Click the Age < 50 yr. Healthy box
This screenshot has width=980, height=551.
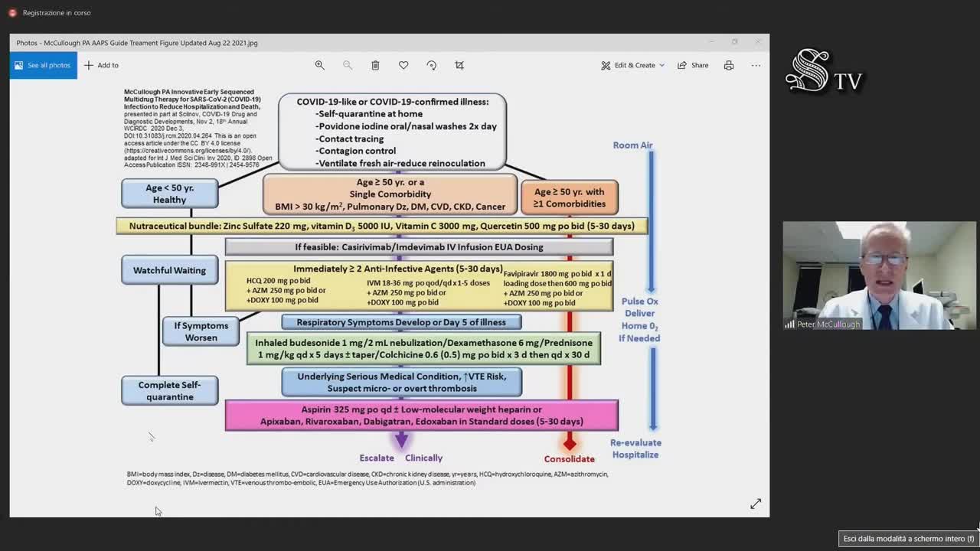click(169, 194)
